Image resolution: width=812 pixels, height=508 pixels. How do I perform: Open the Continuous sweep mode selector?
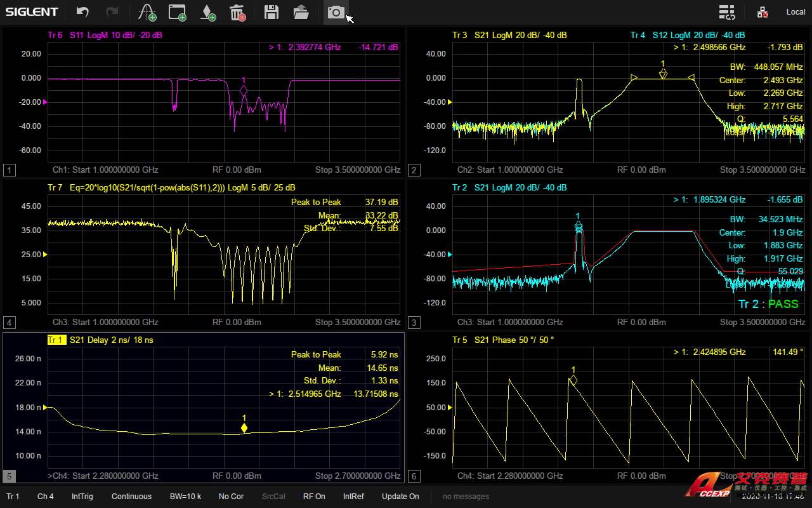pyautogui.click(x=131, y=497)
